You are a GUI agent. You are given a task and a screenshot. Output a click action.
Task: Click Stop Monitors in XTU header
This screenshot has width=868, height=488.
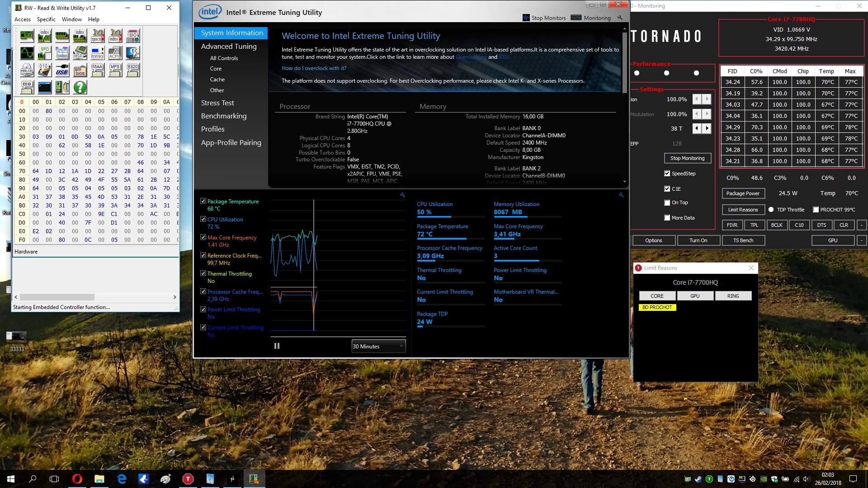544,18
